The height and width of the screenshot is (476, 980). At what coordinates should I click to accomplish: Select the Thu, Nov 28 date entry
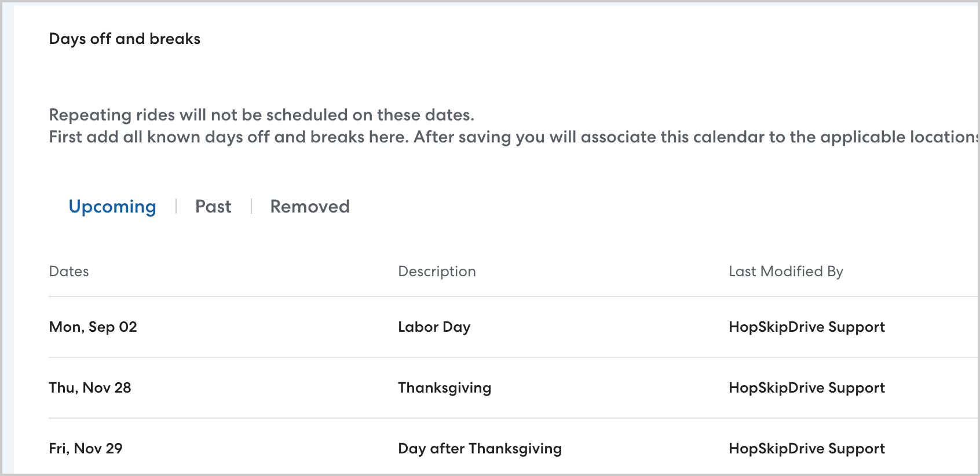(90, 388)
